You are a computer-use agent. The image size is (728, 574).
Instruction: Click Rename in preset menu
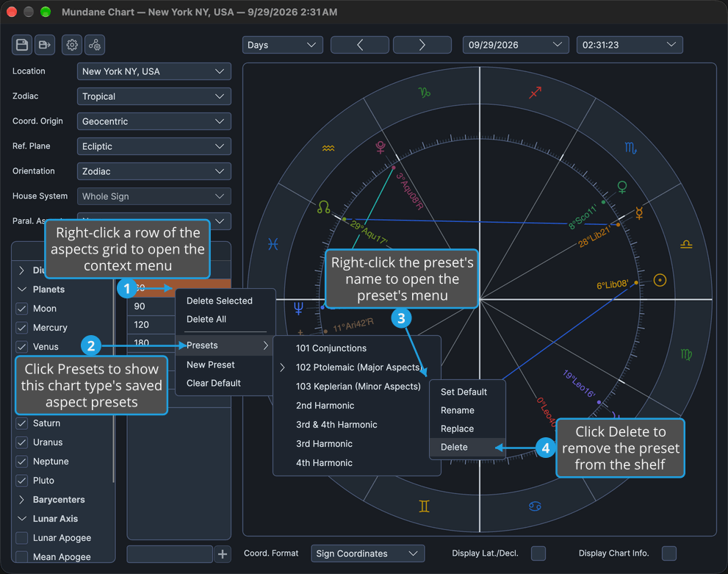tap(467, 411)
